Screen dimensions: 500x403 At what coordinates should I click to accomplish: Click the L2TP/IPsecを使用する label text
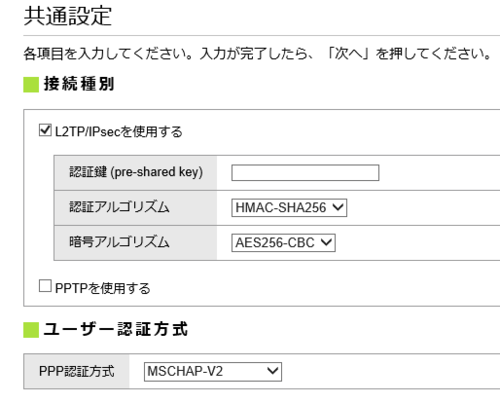[119, 132]
